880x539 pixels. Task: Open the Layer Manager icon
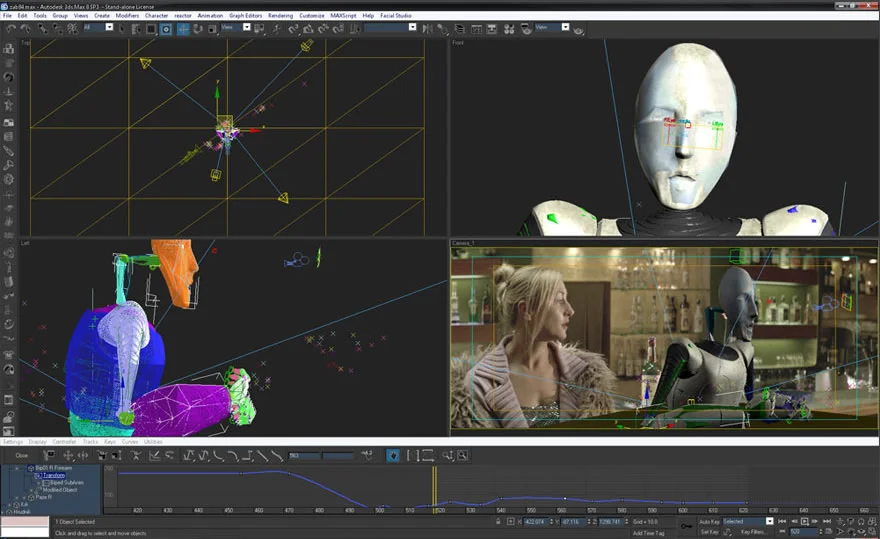(460, 29)
